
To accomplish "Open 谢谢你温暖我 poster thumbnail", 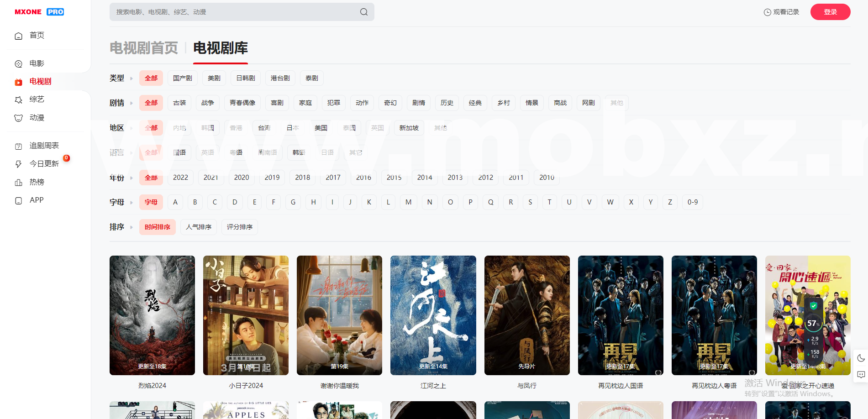I will click(x=339, y=315).
